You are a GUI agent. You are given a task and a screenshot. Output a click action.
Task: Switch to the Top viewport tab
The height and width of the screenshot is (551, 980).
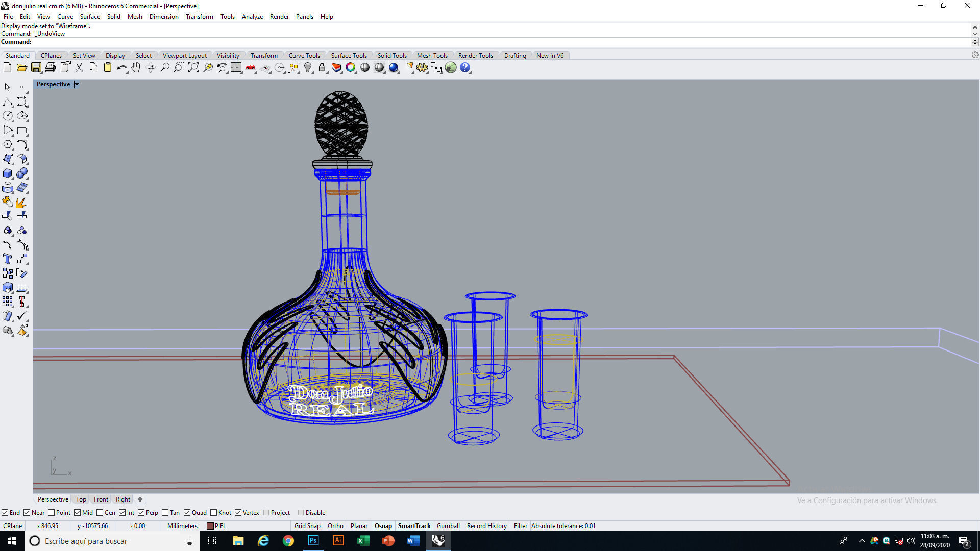81,499
